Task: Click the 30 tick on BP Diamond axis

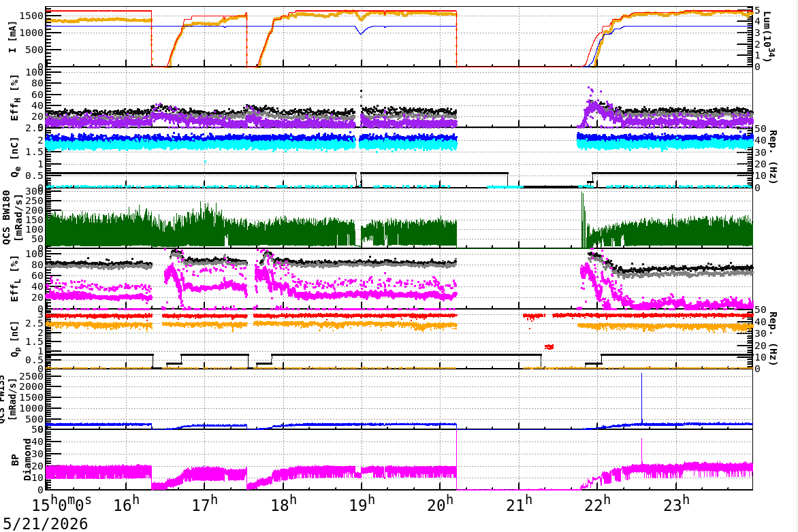Action: [37, 454]
